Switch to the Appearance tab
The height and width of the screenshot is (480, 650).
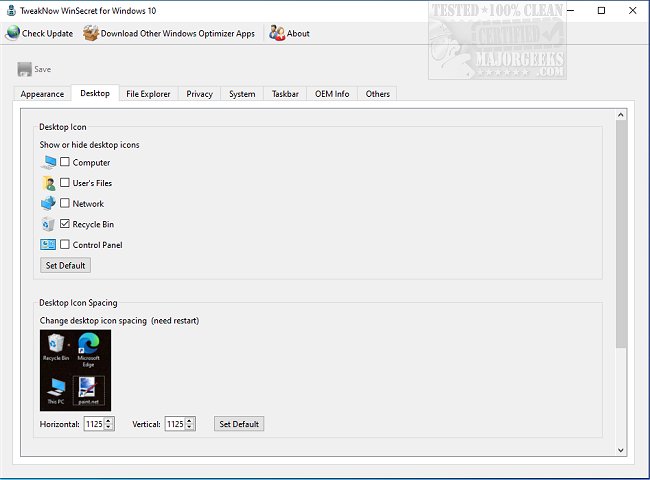click(x=42, y=94)
